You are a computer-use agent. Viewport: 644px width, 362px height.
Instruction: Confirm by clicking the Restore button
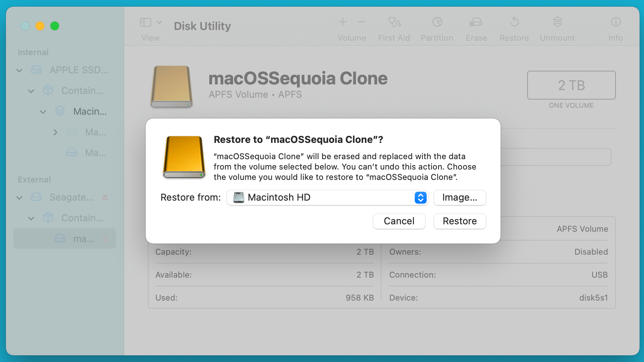tap(460, 221)
